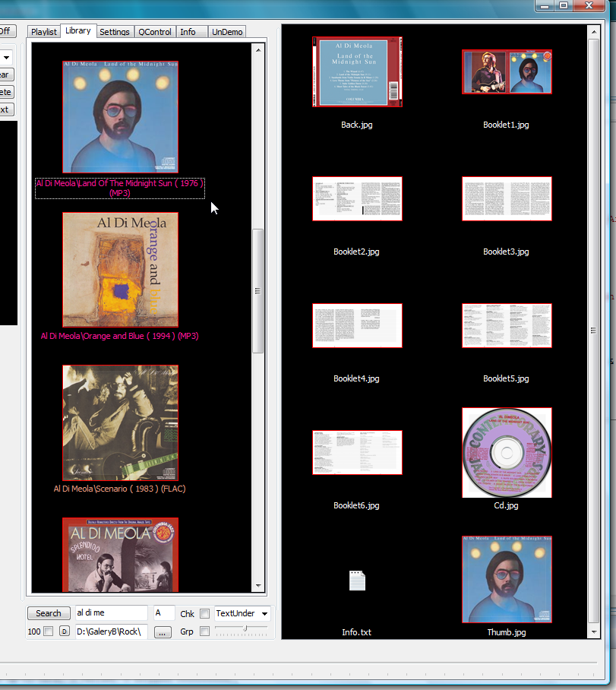Click the 'A' filter field
This screenshot has width=616, height=690.
tap(165, 612)
